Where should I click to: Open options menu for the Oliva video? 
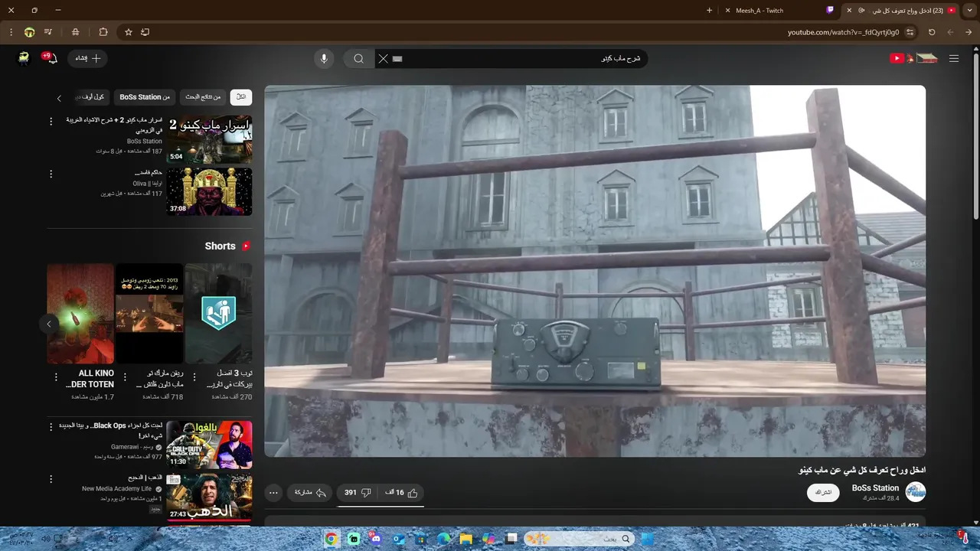[51, 174]
